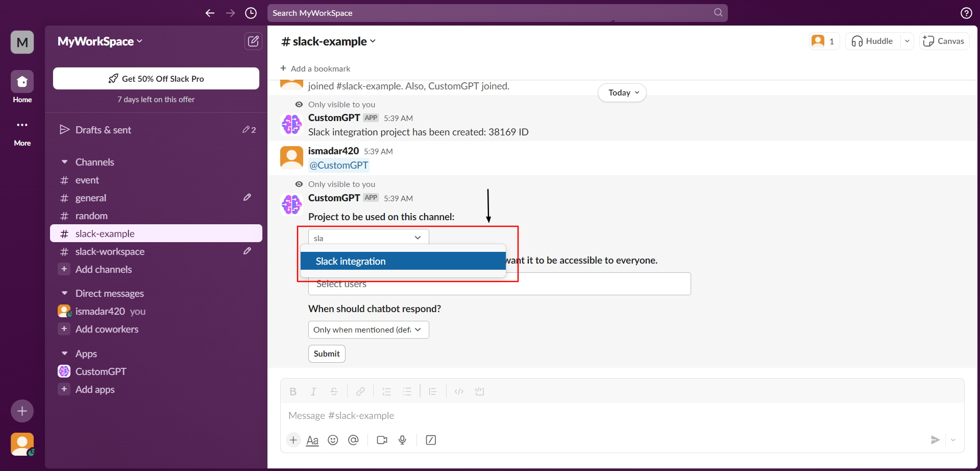Open the help question mark icon
The image size is (980, 471).
pyautogui.click(x=966, y=13)
